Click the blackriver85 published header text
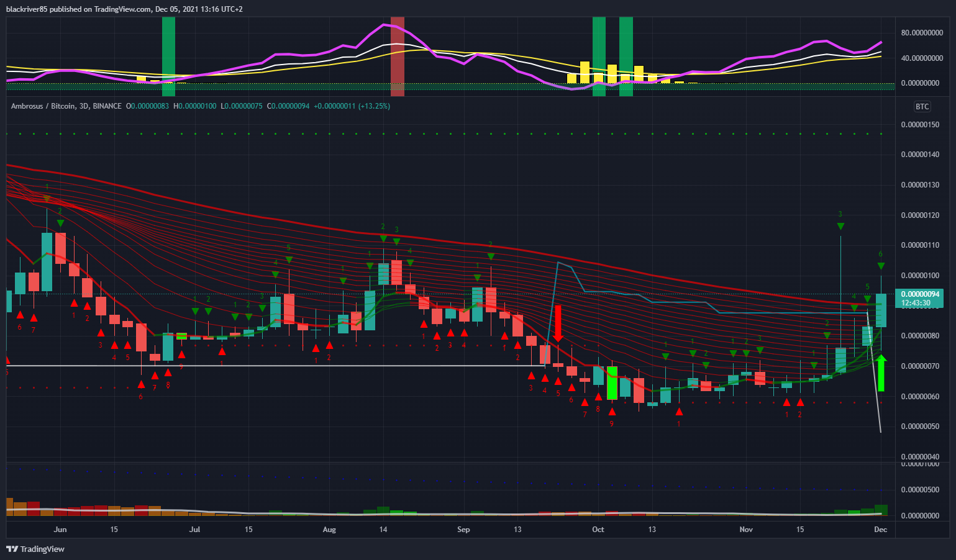The width and height of the screenshot is (956, 560). [x=124, y=9]
